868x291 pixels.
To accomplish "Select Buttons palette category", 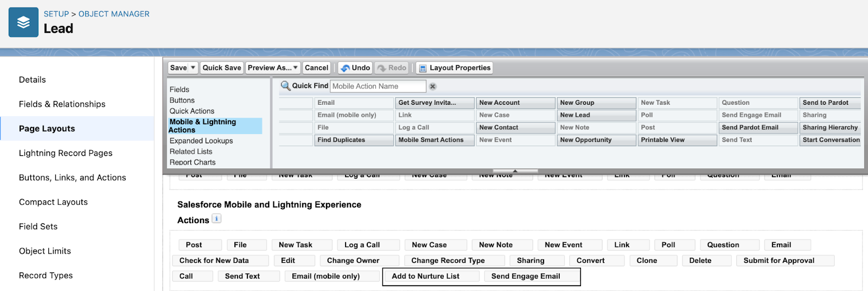I will coord(182,100).
